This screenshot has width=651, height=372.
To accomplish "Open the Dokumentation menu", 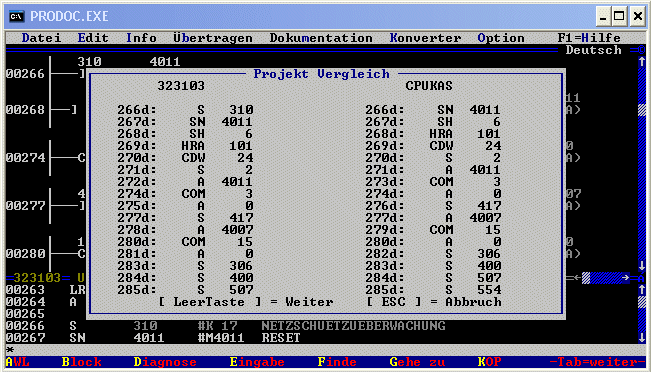I will 321,38.
